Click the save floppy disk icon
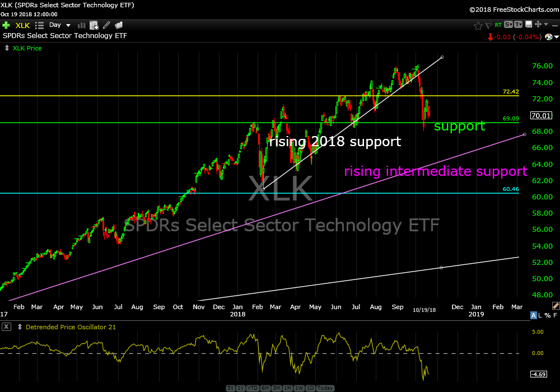This screenshot has width=560, height=392. pos(528,25)
